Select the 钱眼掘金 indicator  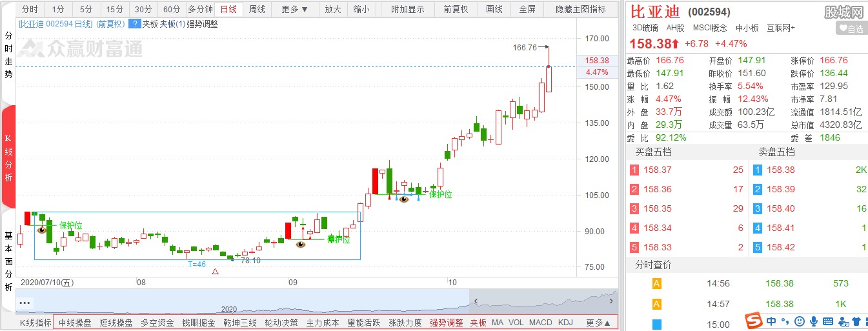(x=199, y=323)
